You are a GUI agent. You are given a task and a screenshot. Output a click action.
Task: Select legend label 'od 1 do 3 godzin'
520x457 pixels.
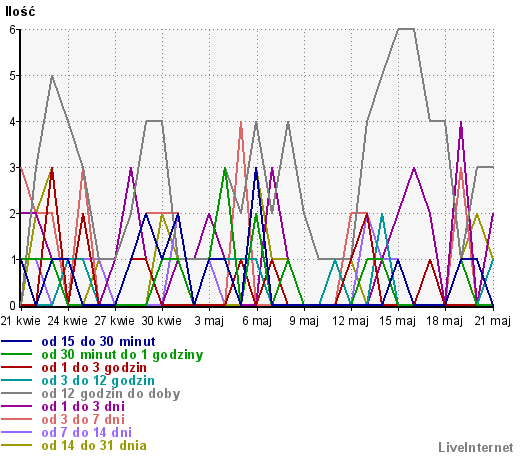pyautogui.click(x=94, y=368)
